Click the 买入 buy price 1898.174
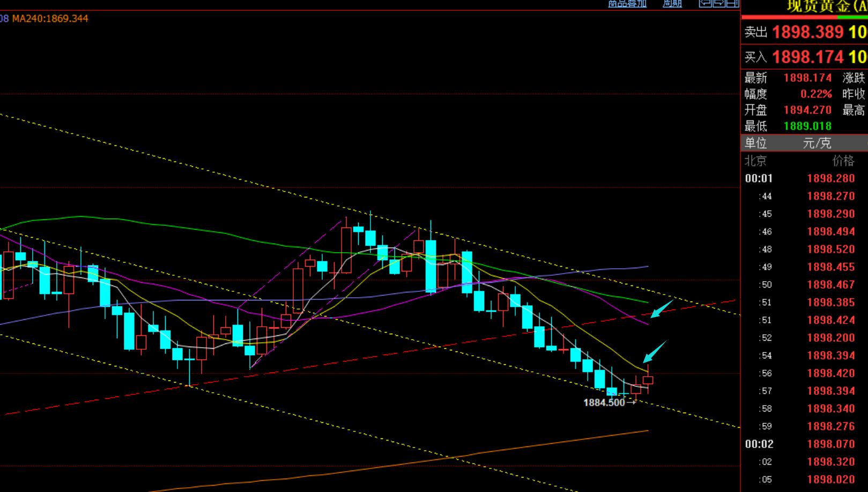Viewport: 868px width, 492px height. pos(808,57)
